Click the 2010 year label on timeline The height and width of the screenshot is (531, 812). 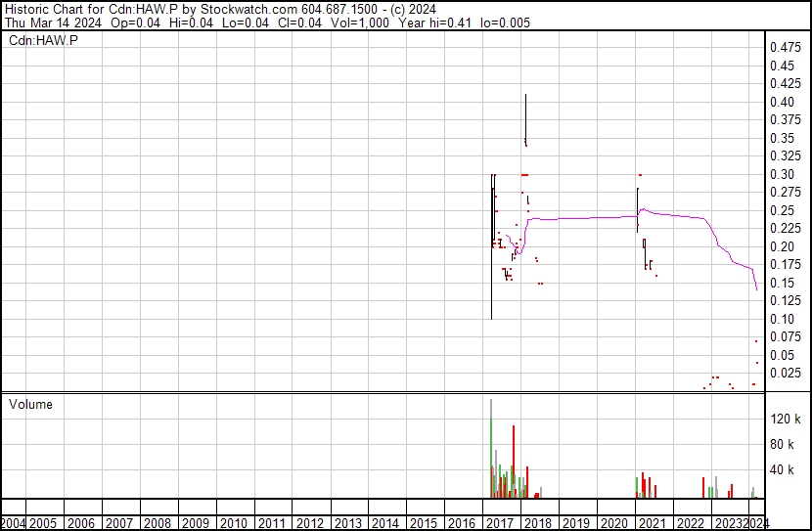[234, 523]
